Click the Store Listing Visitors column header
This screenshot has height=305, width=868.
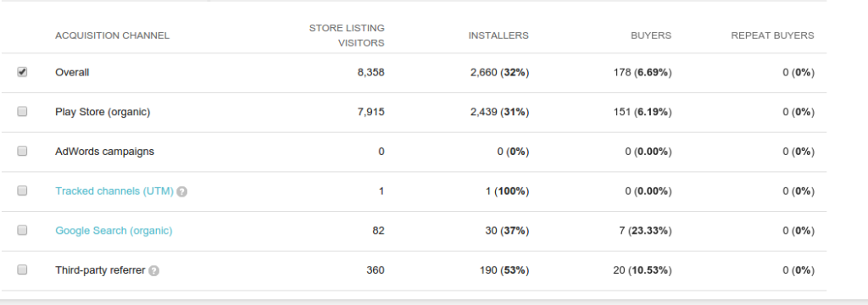click(347, 36)
